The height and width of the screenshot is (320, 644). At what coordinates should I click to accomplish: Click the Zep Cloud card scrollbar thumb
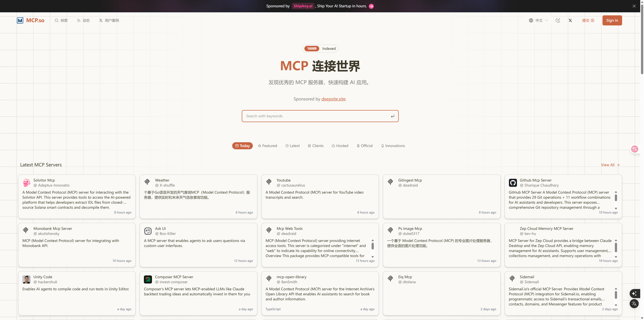tap(616, 247)
